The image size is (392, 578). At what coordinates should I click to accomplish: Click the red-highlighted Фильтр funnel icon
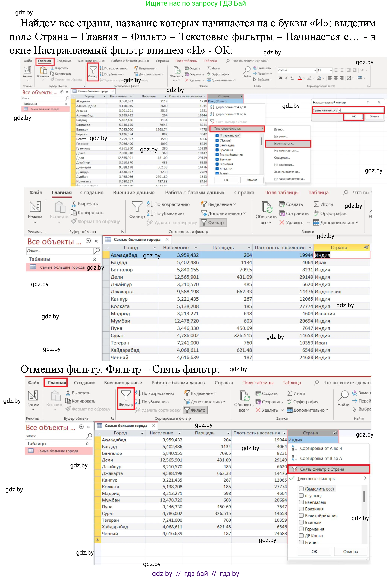[x=126, y=395]
